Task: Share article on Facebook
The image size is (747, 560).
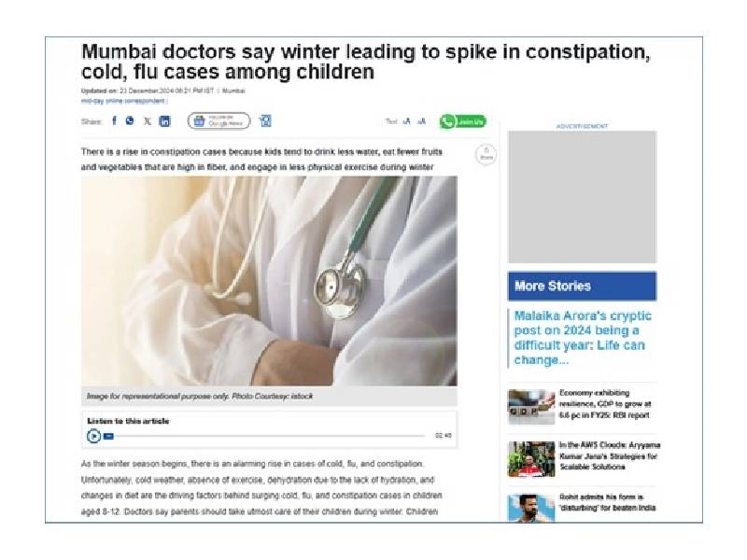Action: (x=114, y=121)
